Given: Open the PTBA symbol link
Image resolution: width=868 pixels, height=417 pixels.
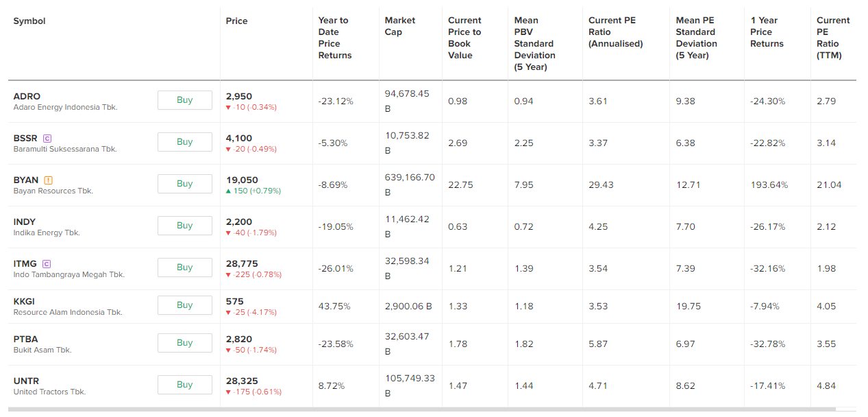Looking at the screenshot, I should [26, 339].
